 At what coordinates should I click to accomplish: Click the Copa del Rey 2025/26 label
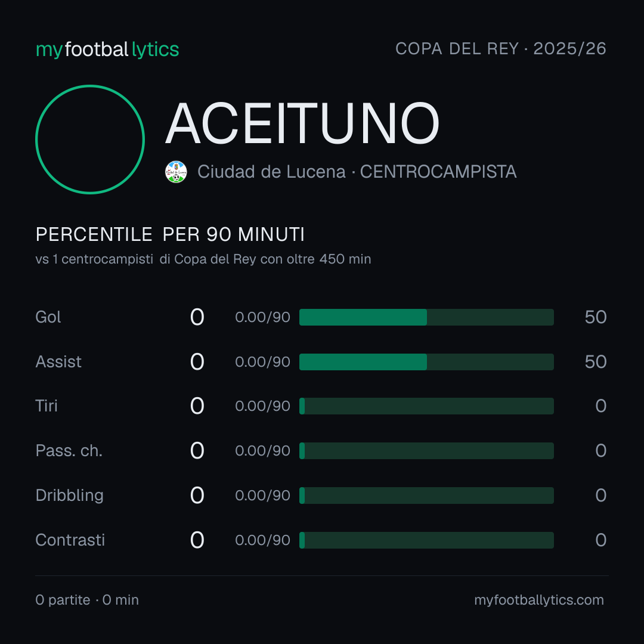point(501,49)
